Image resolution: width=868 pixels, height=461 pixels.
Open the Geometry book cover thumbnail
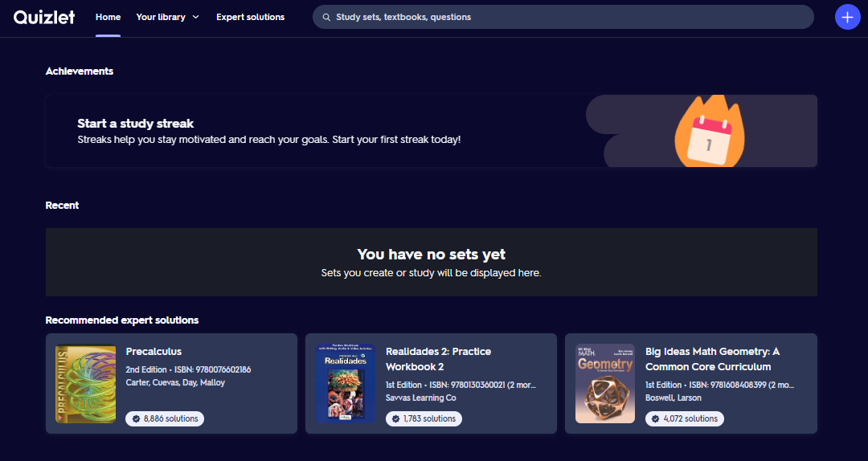[x=605, y=384]
